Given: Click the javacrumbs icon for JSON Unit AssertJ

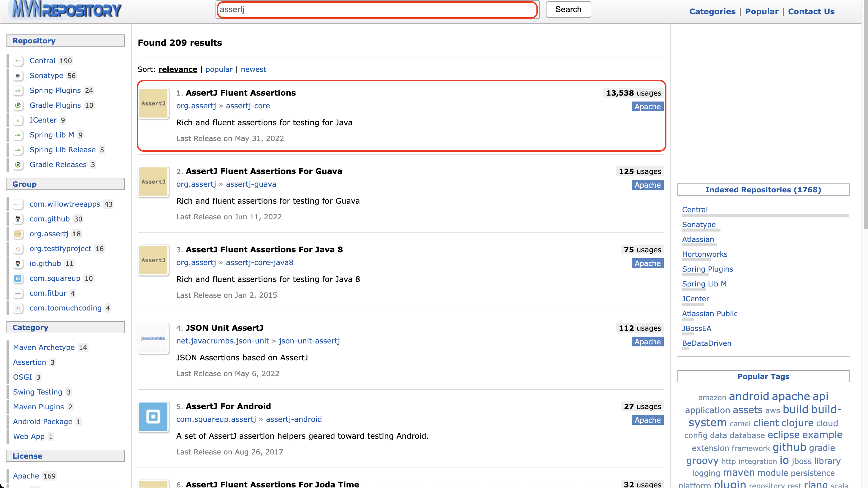Looking at the screenshot, I should (x=153, y=338).
